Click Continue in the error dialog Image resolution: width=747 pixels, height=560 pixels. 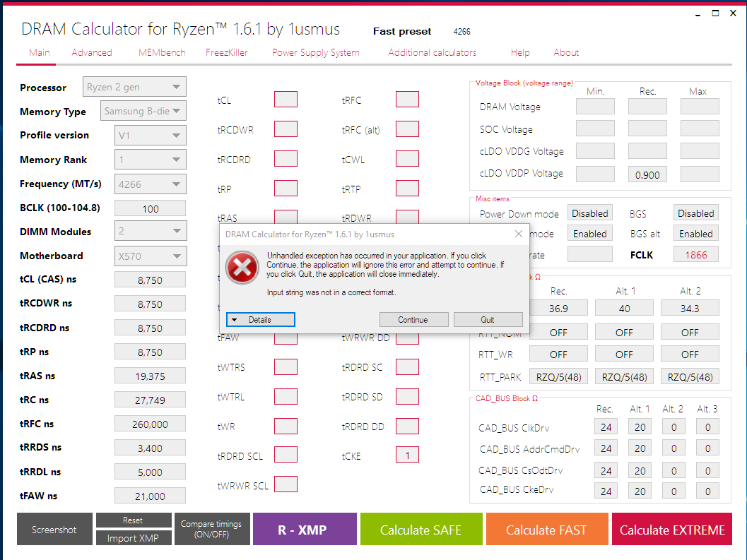pyautogui.click(x=413, y=319)
